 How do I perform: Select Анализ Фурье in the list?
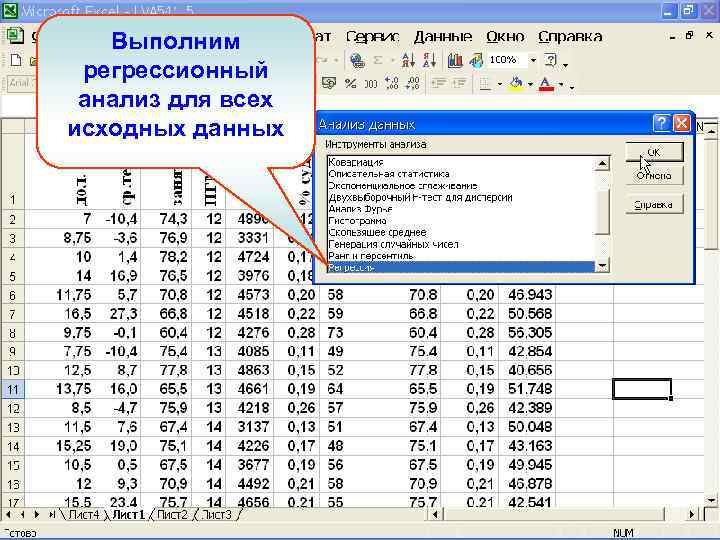point(460,209)
